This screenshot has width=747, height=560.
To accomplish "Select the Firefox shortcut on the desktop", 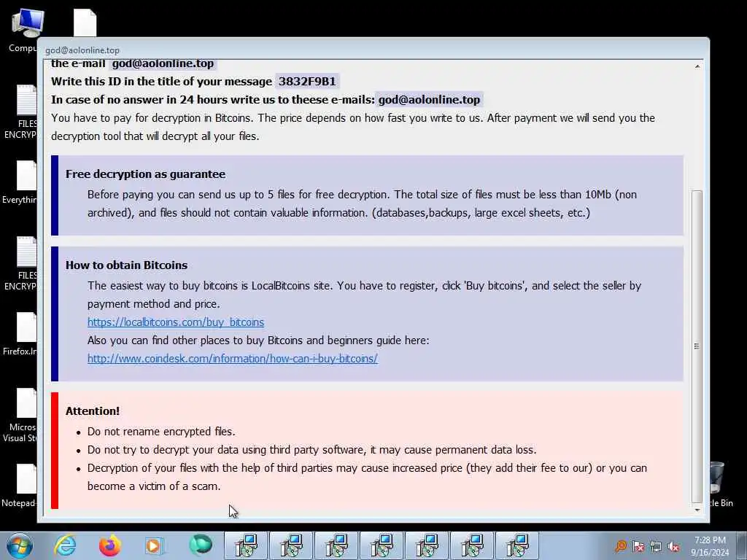I will point(20,334).
